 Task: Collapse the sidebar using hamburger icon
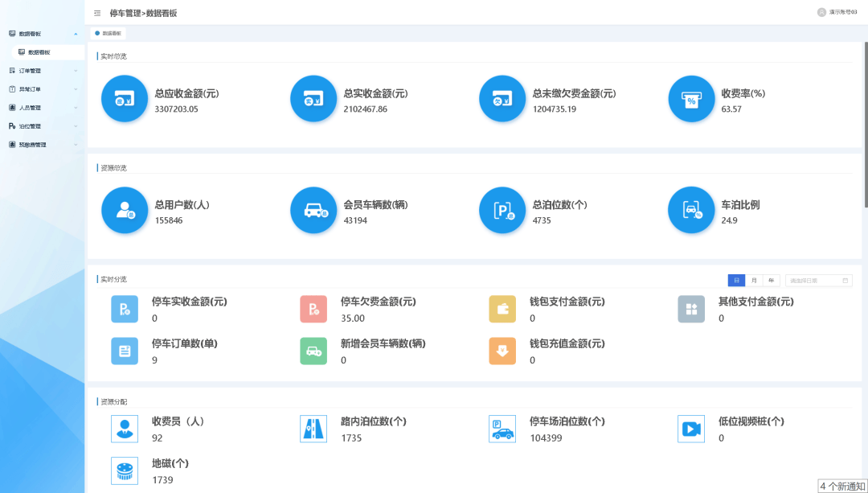click(97, 13)
